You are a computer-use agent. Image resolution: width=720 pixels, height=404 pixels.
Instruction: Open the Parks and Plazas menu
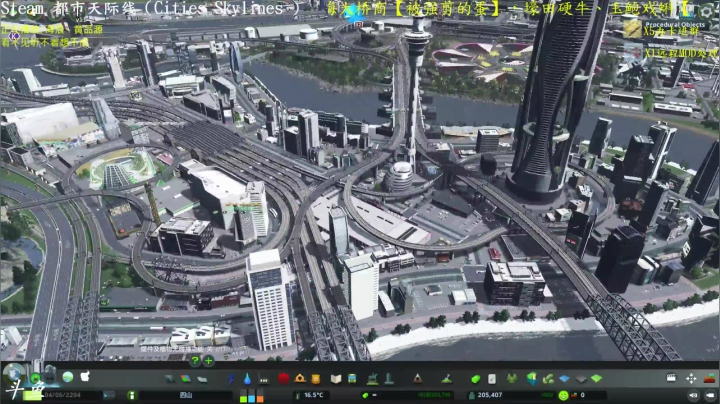click(x=372, y=379)
